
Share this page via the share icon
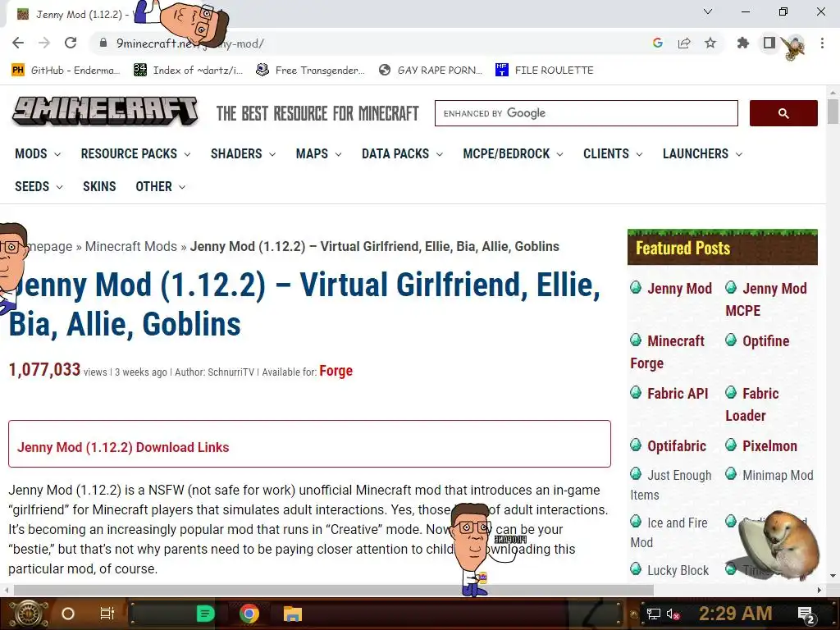[x=684, y=43]
